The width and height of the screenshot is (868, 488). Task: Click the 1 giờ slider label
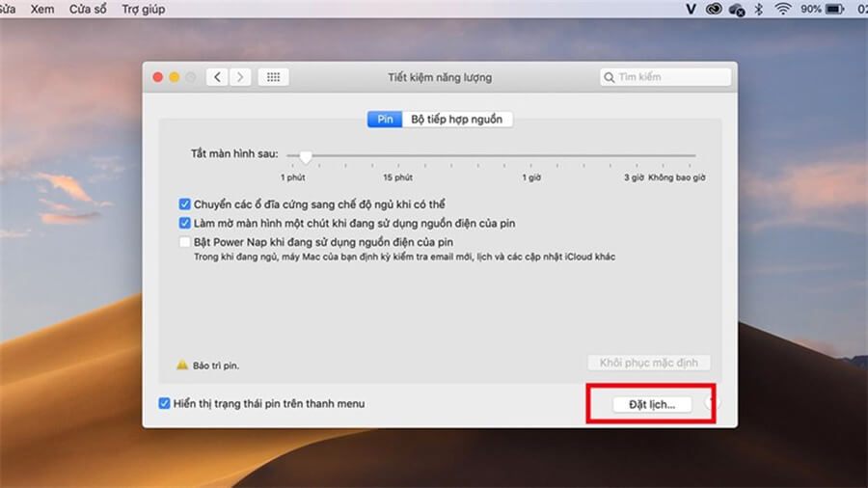point(531,177)
